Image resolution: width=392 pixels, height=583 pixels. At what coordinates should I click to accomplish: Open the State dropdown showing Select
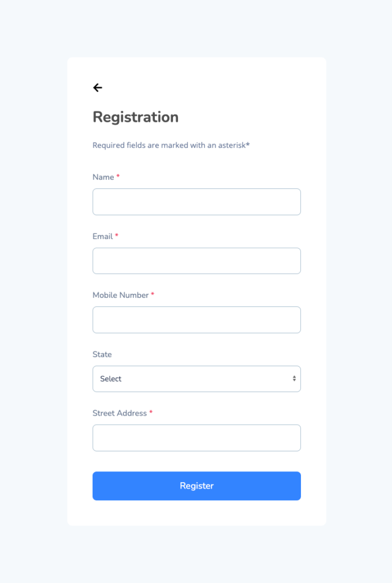point(196,379)
